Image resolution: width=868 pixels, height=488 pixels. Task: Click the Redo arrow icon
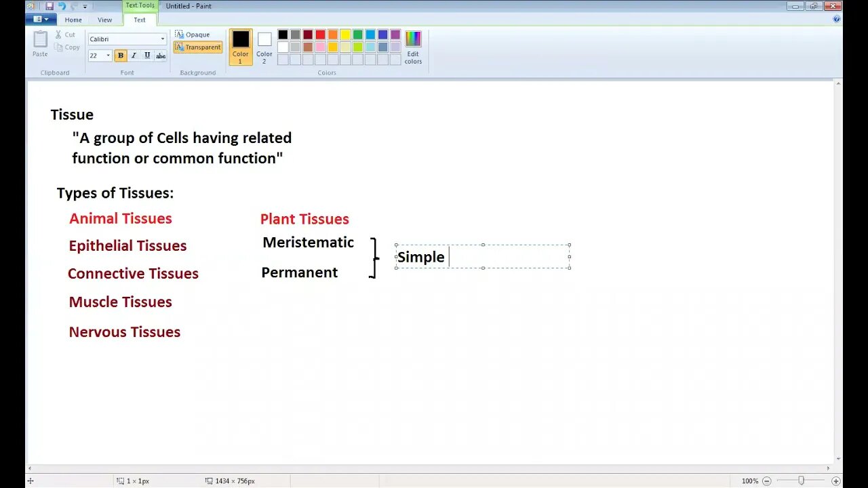74,6
